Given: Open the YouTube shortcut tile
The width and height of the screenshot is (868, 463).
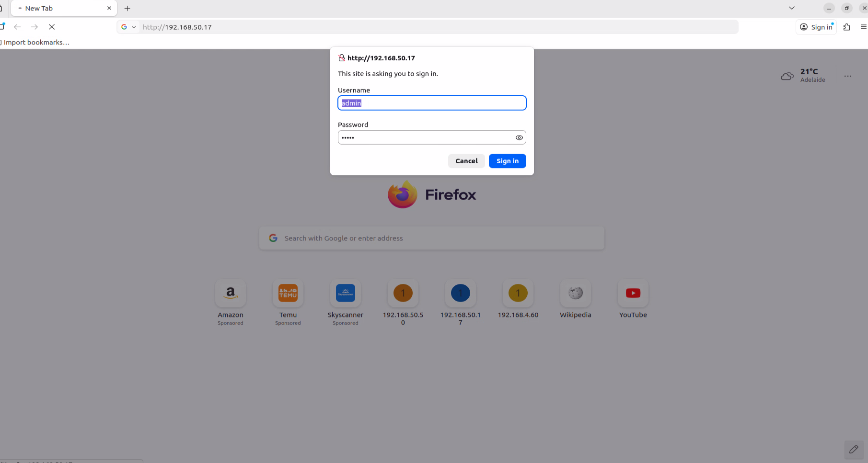Looking at the screenshot, I should point(633,294).
